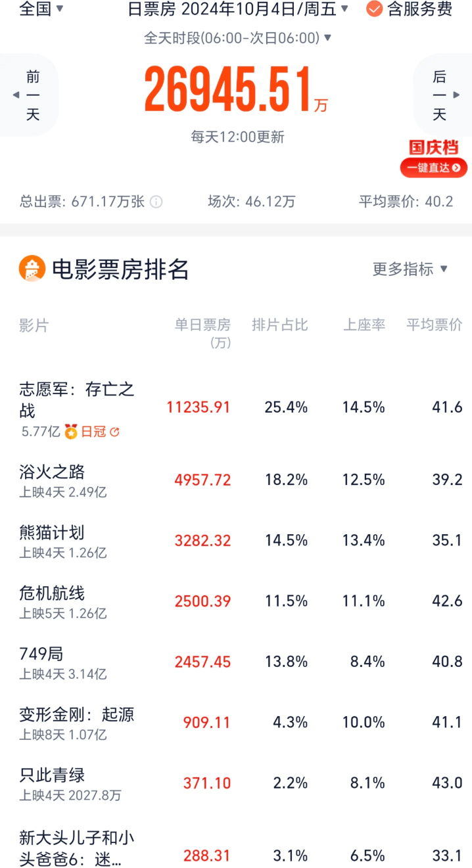Tap the orange box office ranking logo
The image size is (472, 868).
32,269
